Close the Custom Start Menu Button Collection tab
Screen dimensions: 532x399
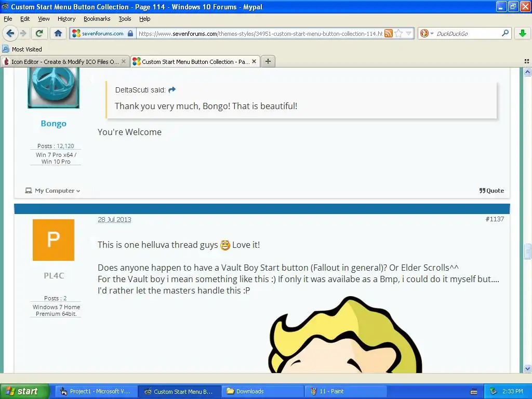pyautogui.click(x=254, y=61)
